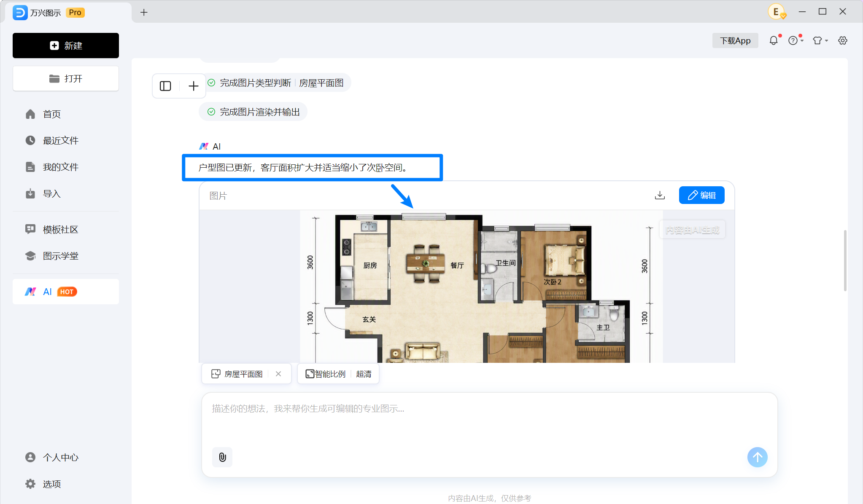The width and height of the screenshot is (863, 504).
Task: Click the generated floor plan image
Action: 481,287
